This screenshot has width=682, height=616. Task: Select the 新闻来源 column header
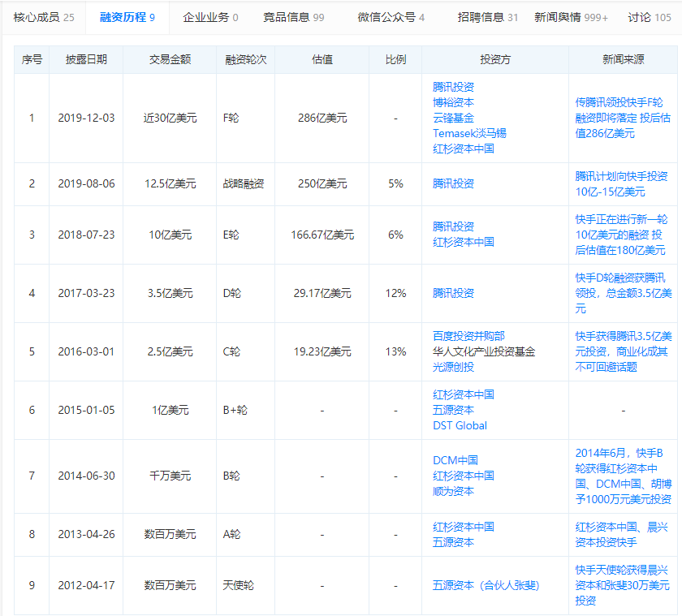(x=623, y=59)
